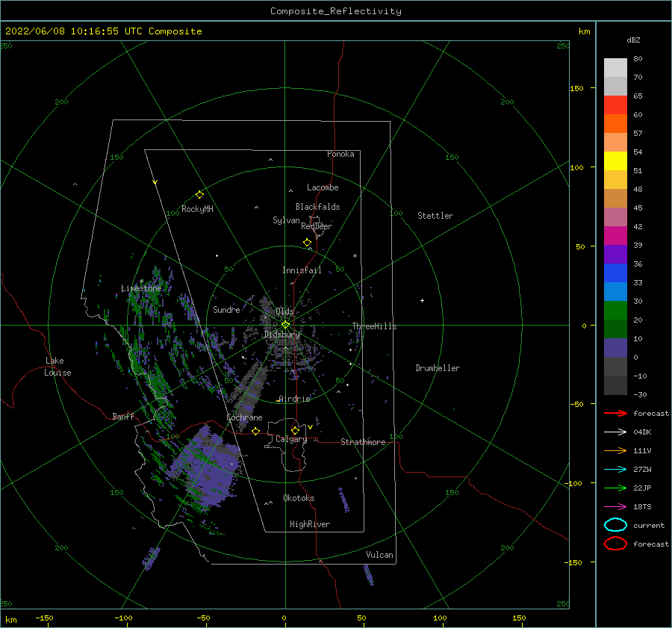Select the yellow diamond marker below RedDeer
The image size is (672, 628).
coord(308,243)
